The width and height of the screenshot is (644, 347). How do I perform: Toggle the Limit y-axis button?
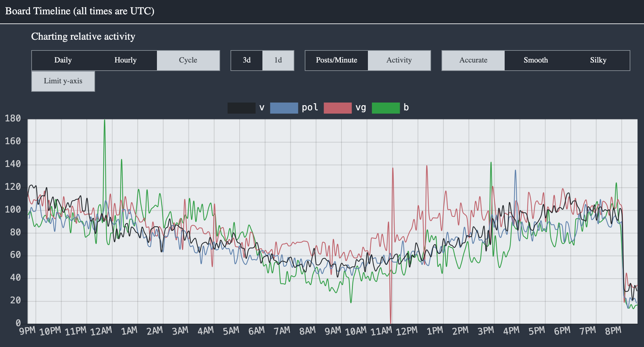pyautogui.click(x=63, y=81)
